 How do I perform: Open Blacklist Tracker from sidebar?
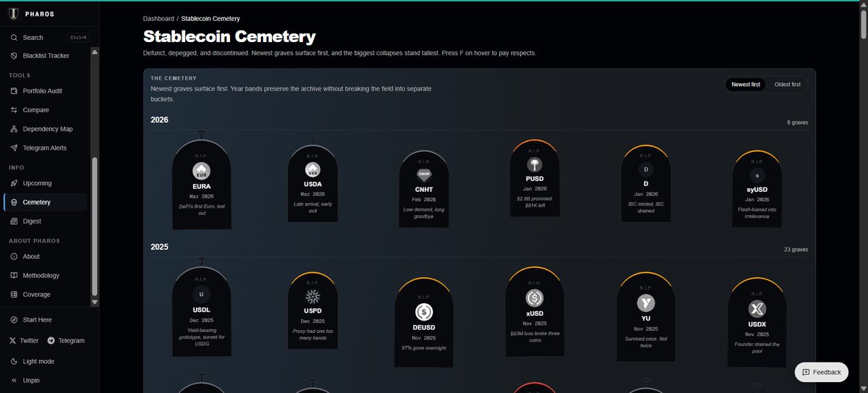(46, 56)
